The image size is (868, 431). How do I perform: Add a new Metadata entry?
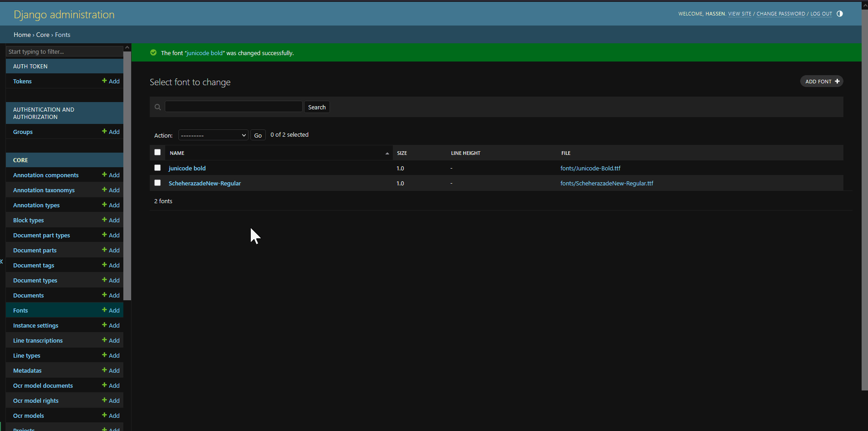111,370
